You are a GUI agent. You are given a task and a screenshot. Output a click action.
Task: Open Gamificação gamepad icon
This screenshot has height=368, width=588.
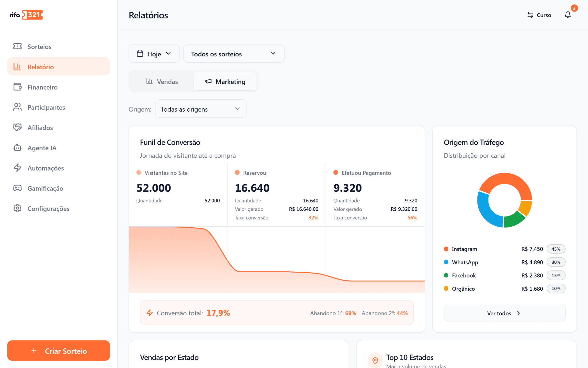(17, 188)
